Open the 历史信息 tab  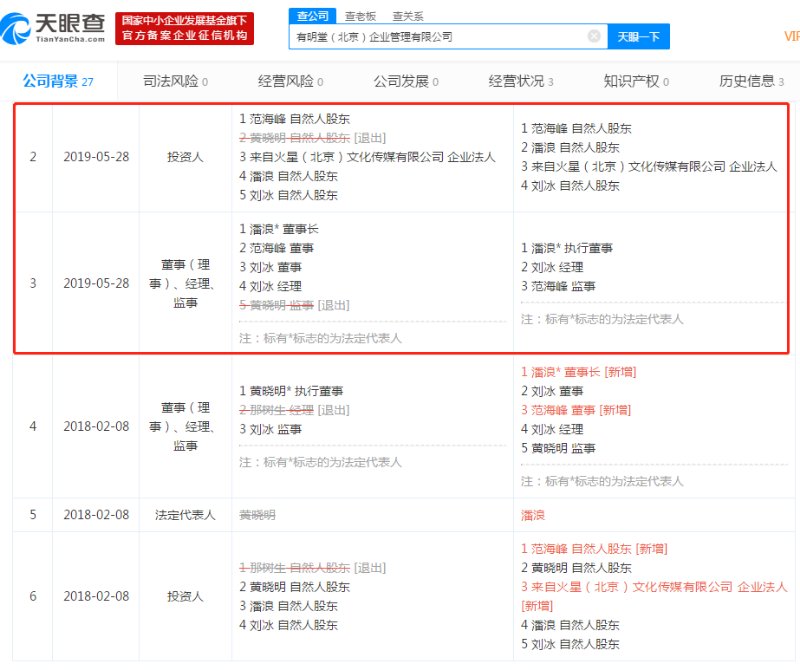click(751, 81)
